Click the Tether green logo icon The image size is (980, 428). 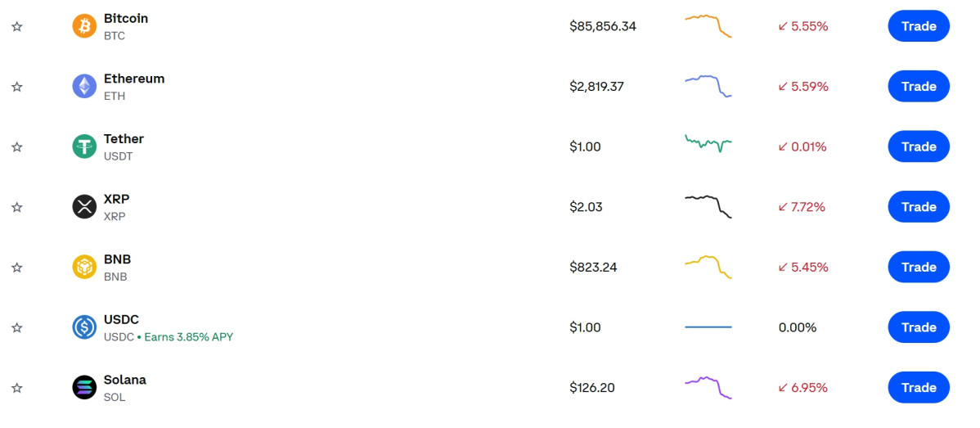pyautogui.click(x=84, y=146)
